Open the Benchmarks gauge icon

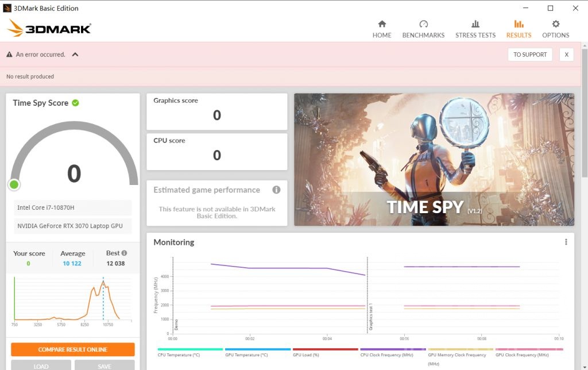423,24
